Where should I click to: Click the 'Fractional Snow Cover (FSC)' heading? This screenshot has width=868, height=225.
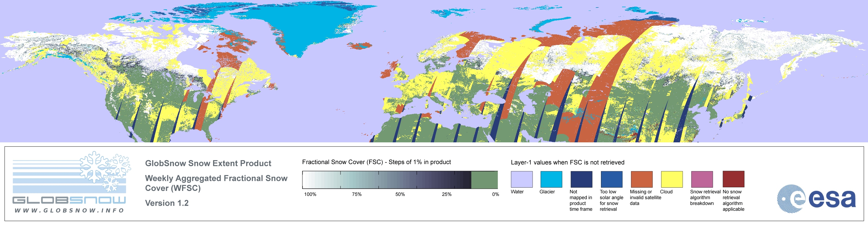coord(376,162)
